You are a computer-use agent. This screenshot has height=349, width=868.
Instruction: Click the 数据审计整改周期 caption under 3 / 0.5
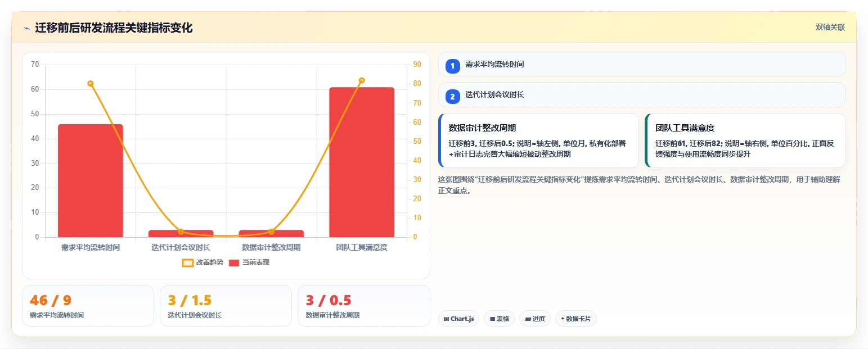tap(332, 315)
